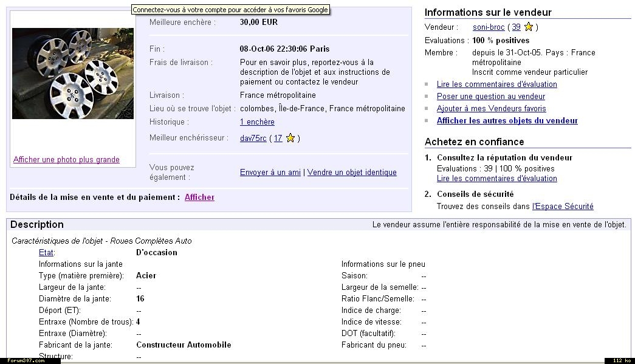Open the wheel rims photo thumbnail
Viewport: 635px width, 364px height.
(73, 74)
